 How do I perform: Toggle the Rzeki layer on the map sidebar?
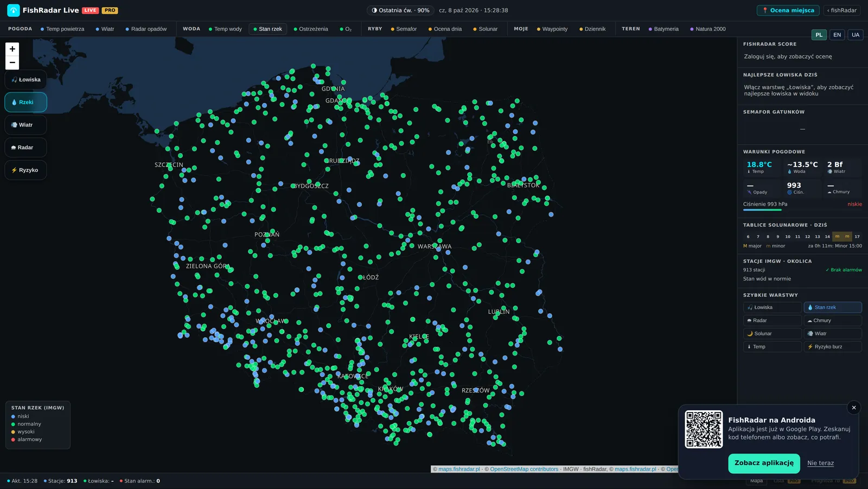(x=25, y=102)
